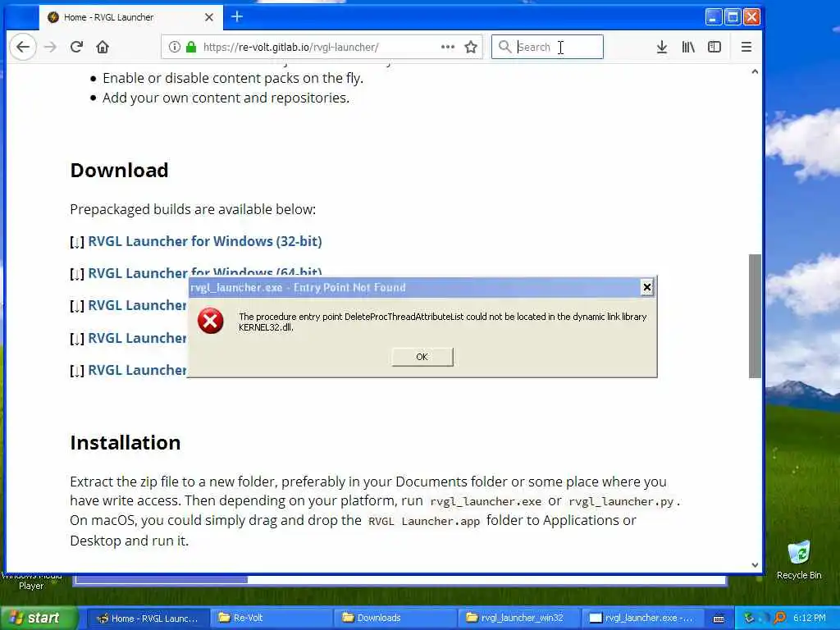Open the Downloads arrow panel in Firefox
This screenshot has height=630, width=840.
662,47
